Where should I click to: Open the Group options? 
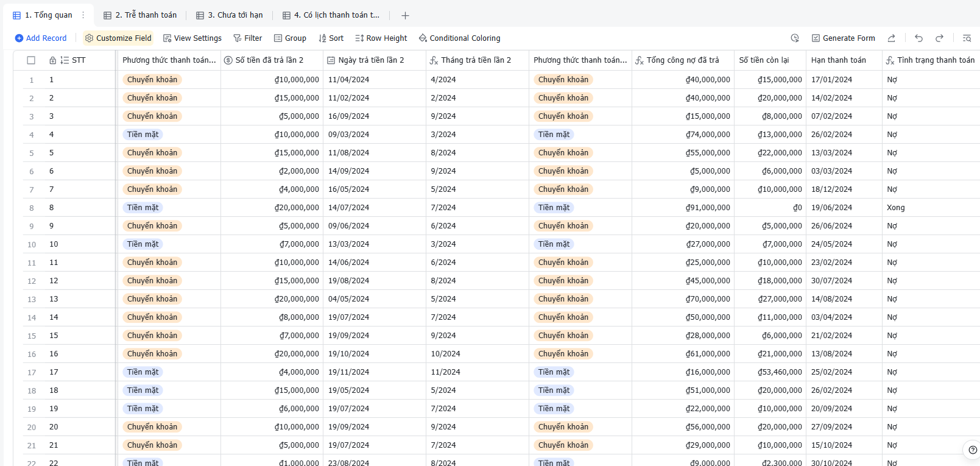pos(290,38)
